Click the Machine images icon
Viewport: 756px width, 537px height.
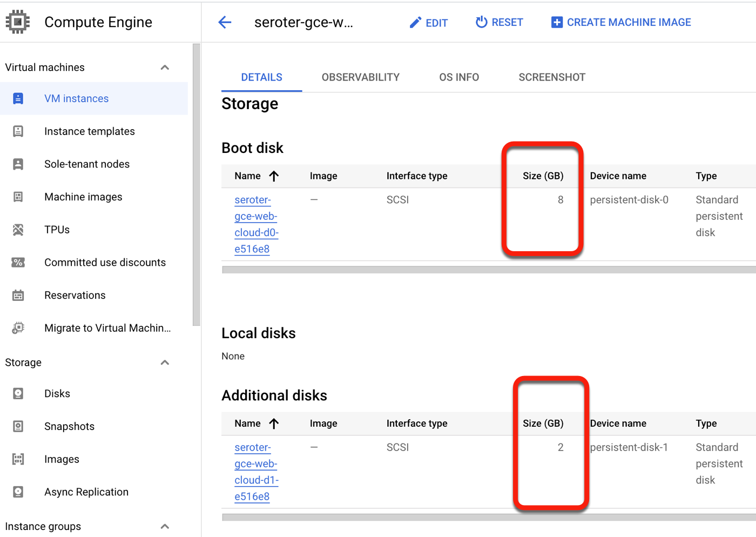coord(18,197)
